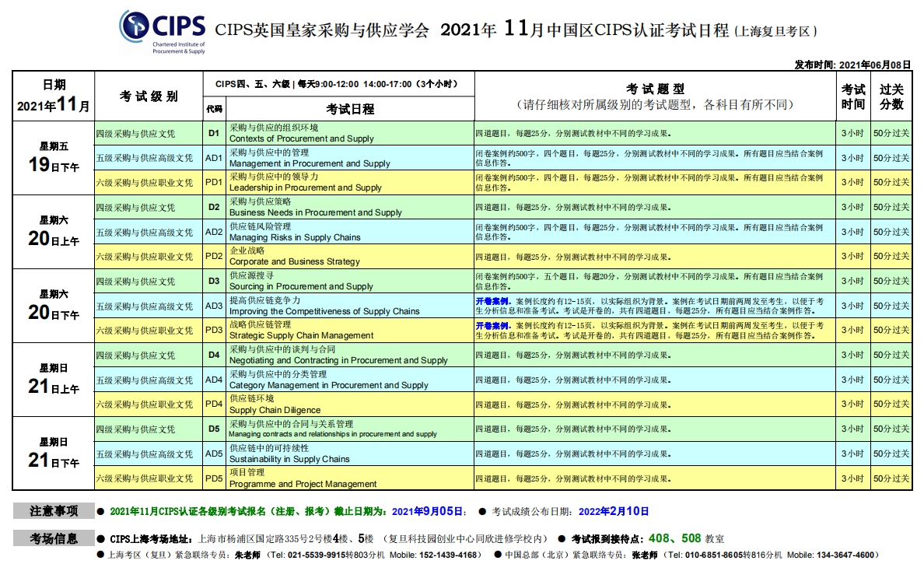
Task: Click 'Improving the Competitiveness of Supply Chains'
Action: tap(324, 311)
